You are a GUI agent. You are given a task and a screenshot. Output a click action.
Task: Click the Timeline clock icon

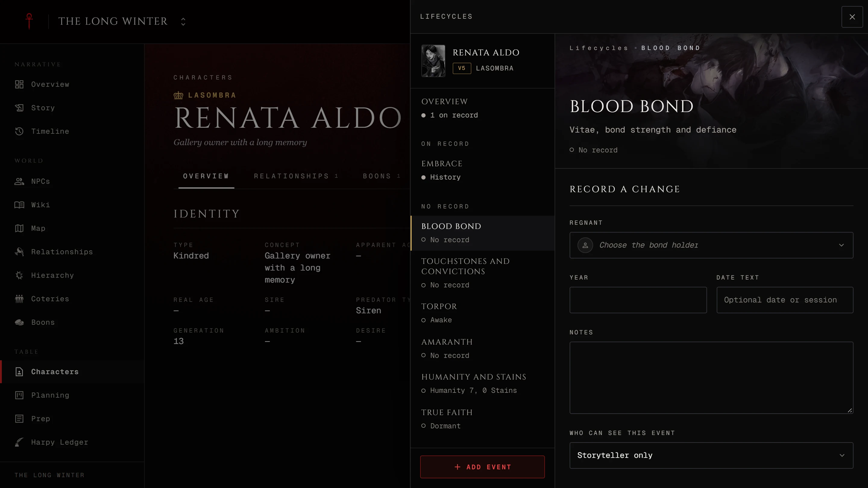19,131
